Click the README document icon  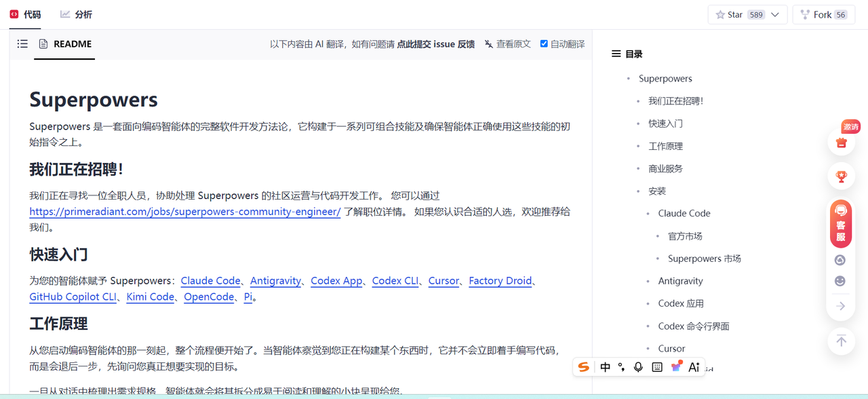(x=43, y=44)
